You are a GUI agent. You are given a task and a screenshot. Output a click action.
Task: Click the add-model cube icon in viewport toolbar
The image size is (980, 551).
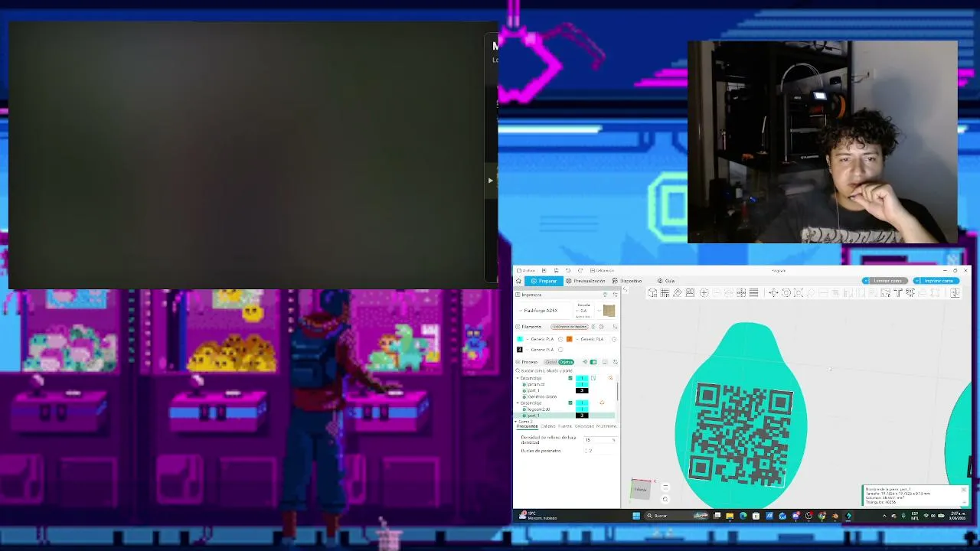point(652,292)
